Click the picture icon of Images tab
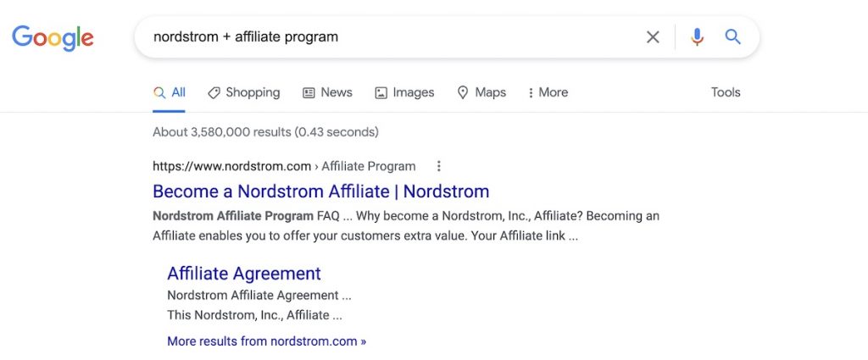 [x=381, y=93]
